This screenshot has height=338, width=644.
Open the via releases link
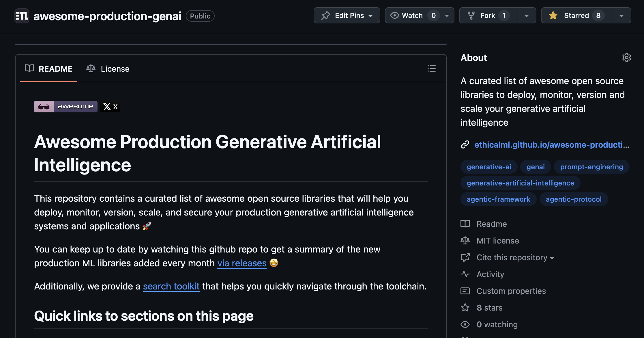pos(242,263)
